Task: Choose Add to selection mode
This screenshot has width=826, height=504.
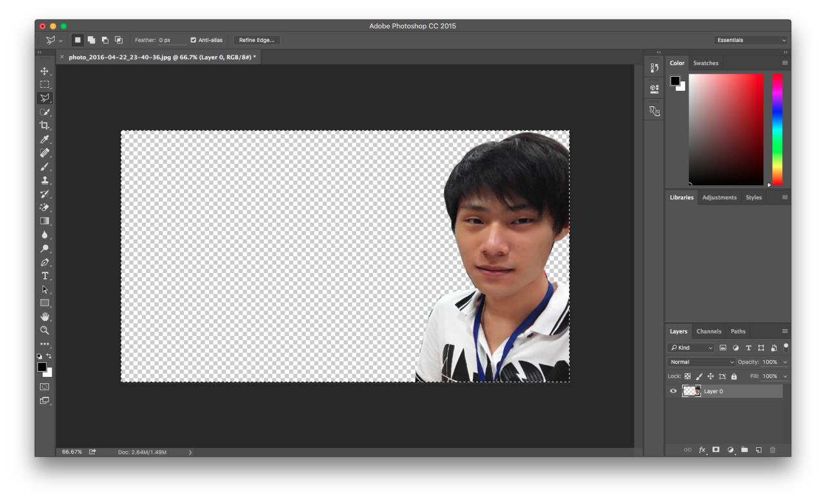Action: [x=91, y=40]
